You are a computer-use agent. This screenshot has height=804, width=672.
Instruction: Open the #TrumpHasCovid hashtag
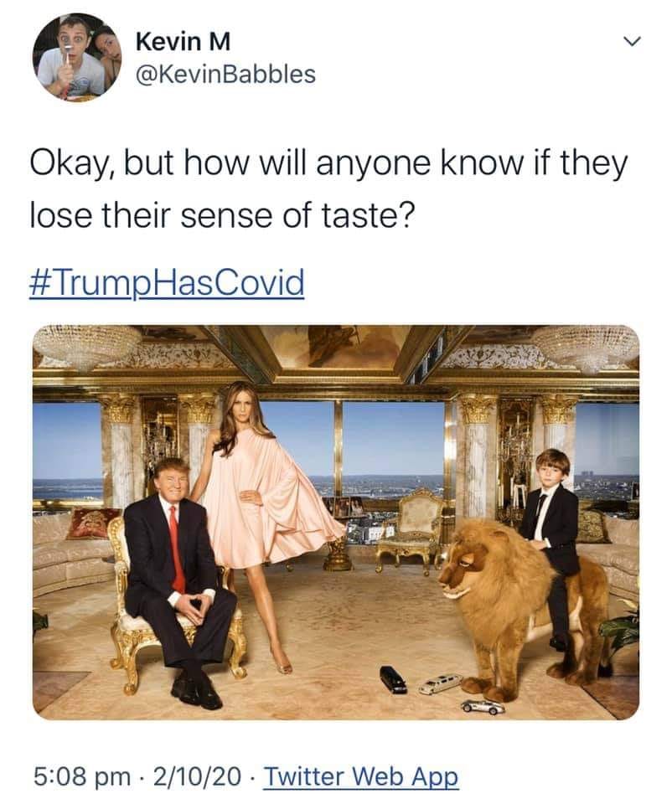pyautogui.click(x=167, y=283)
